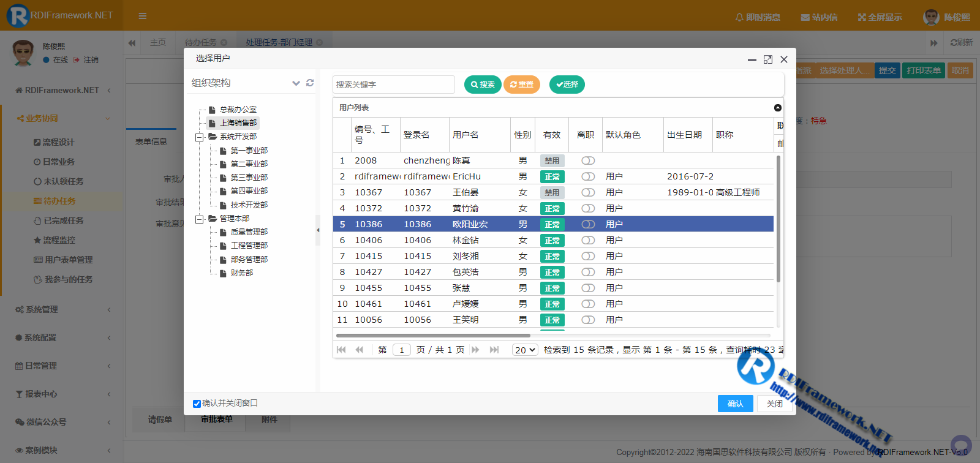The height and width of the screenshot is (463, 980).
Task: Click the horizontal scrollbar of user table
Action: point(433,336)
